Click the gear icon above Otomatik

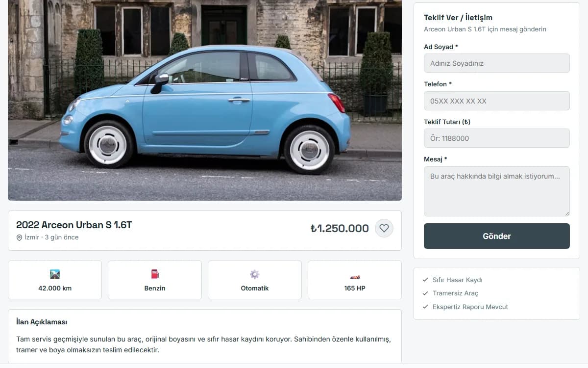point(255,274)
